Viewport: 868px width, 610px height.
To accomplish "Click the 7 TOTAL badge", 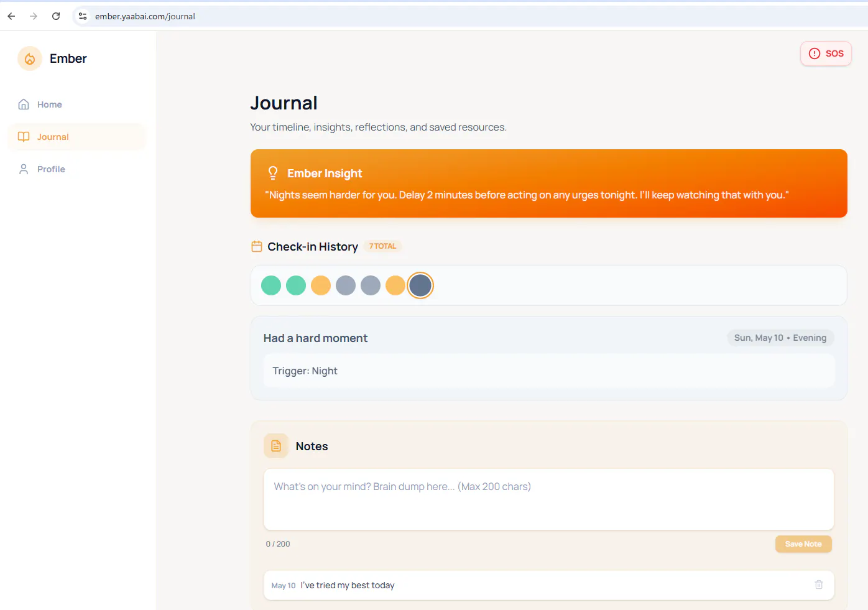I will click(382, 246).
